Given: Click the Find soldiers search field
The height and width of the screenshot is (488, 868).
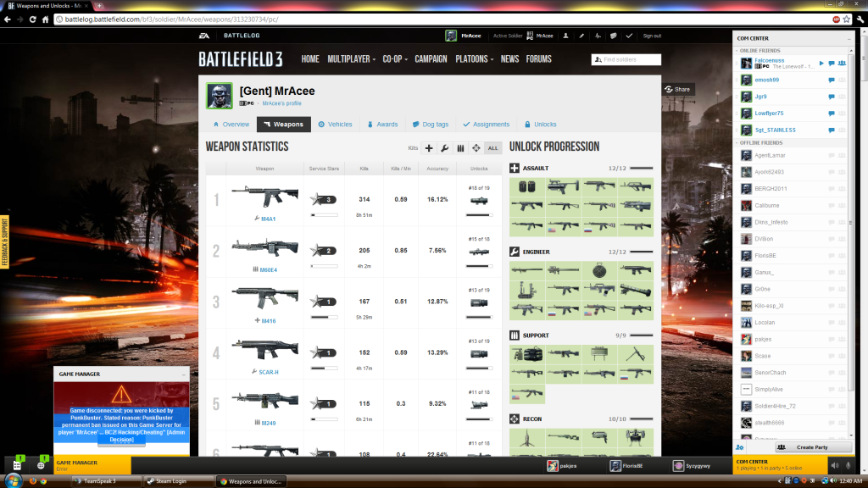Looking at the screenshot, I should coord(626,60).
